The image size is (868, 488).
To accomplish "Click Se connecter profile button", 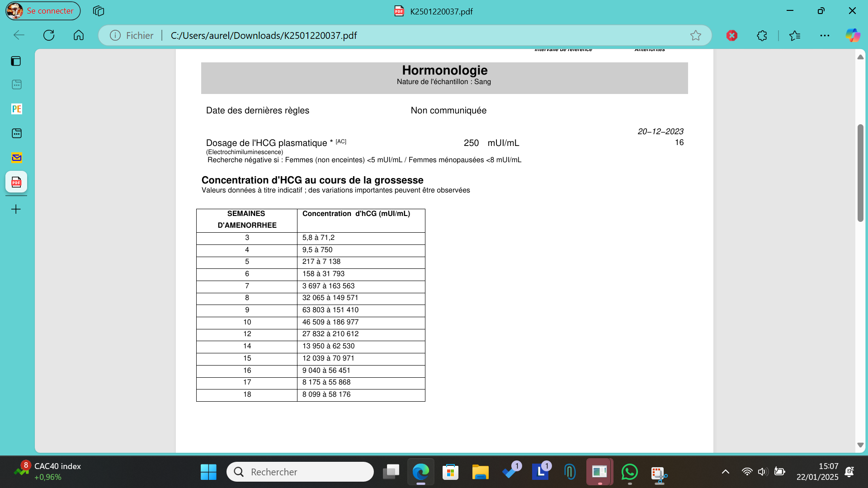I will coord(43,11).
